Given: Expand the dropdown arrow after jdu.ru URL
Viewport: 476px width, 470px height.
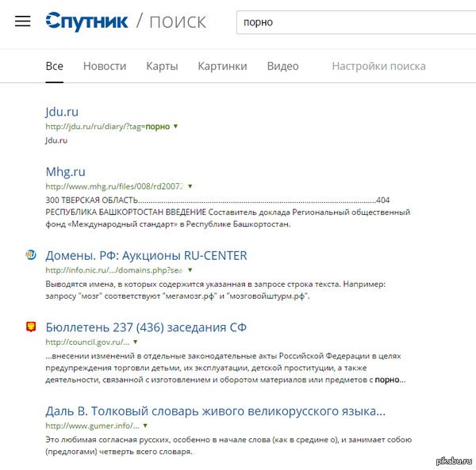Looking at the screenshot, I should click(x=175, y=126).
